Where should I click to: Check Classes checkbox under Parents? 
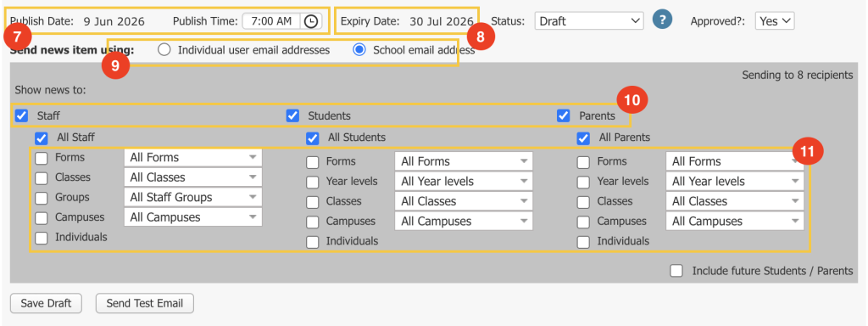[583, 202]
